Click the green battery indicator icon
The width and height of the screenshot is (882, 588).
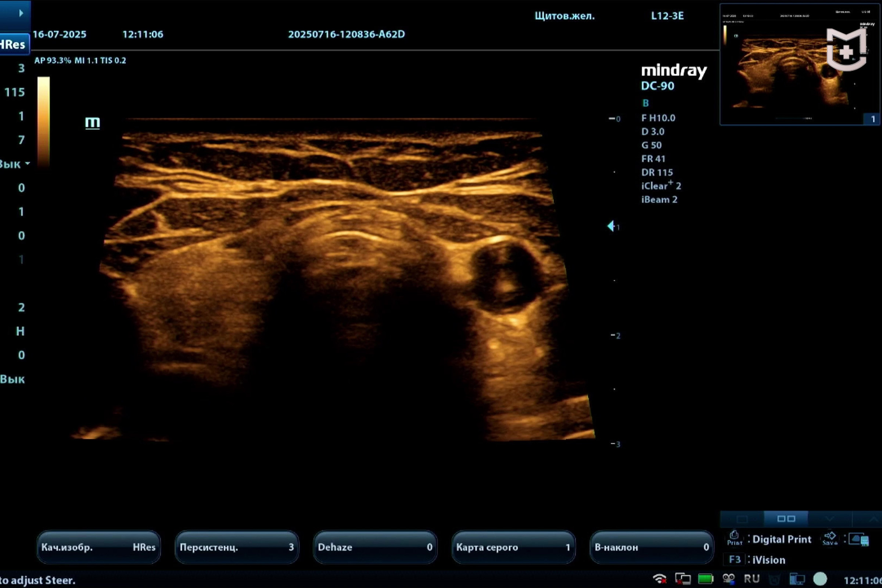click(x=705, y=578)
